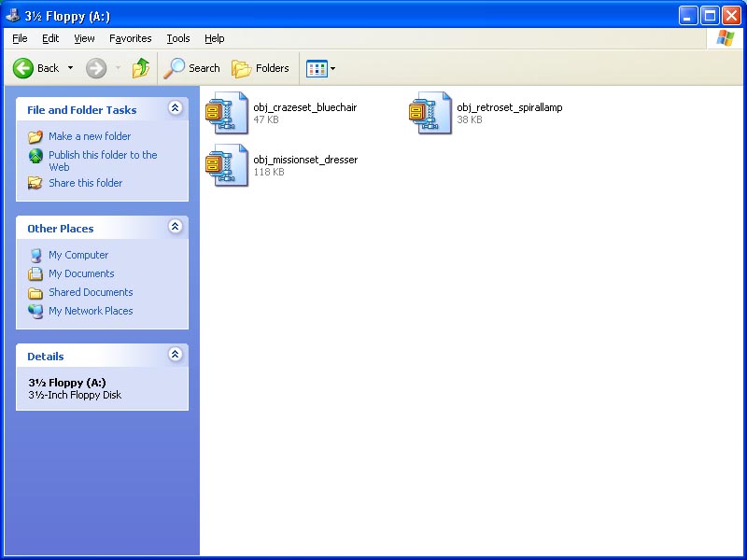Open the Views dropdown arrow
Image resolution: width=747 pixels, height=560 pixels.
click(x=332, y=68)
